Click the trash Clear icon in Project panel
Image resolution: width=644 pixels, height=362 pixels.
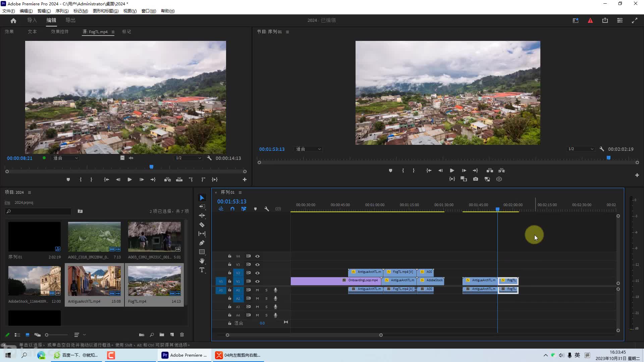(182, 335)
